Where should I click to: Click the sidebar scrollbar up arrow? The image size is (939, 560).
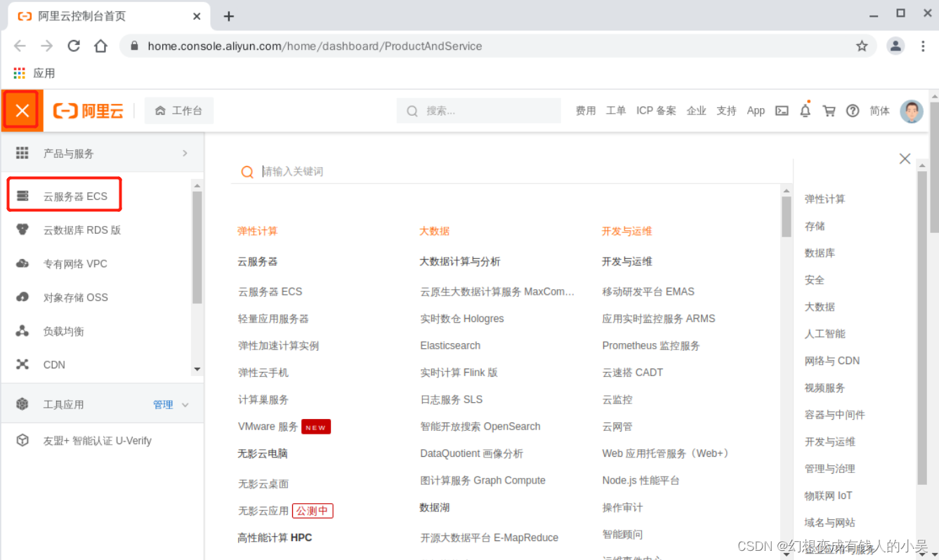(197, 185)
